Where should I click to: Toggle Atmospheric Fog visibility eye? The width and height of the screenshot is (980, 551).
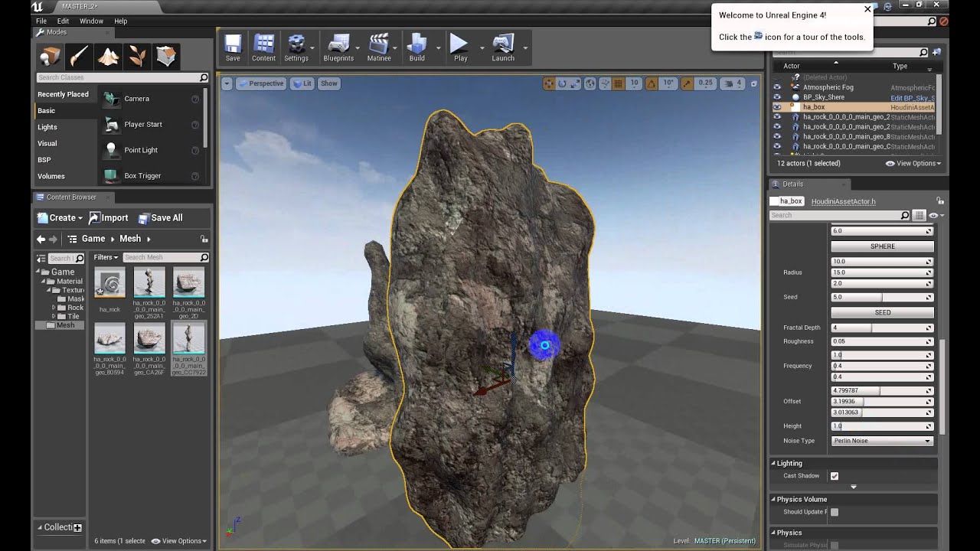coord(777,87)
